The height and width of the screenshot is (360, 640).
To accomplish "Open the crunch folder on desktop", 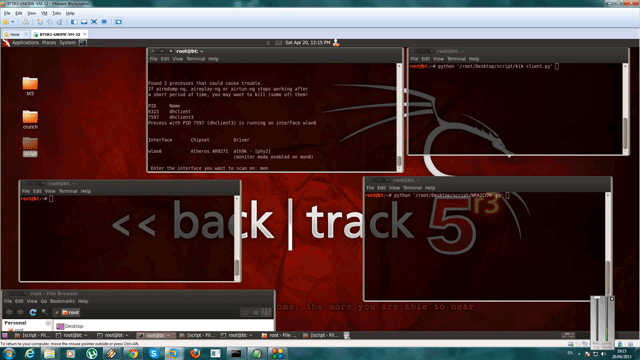I will pyautogui.click(x=30, y=120).
